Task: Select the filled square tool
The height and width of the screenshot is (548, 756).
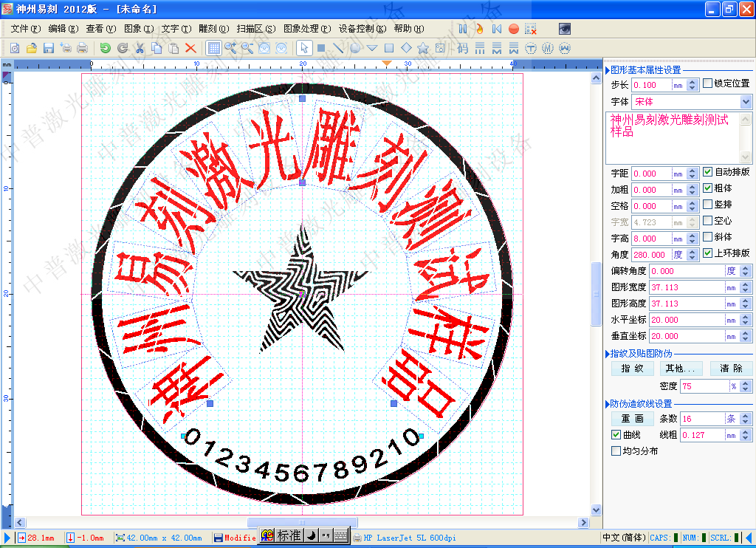Action: tap(321, 48)
